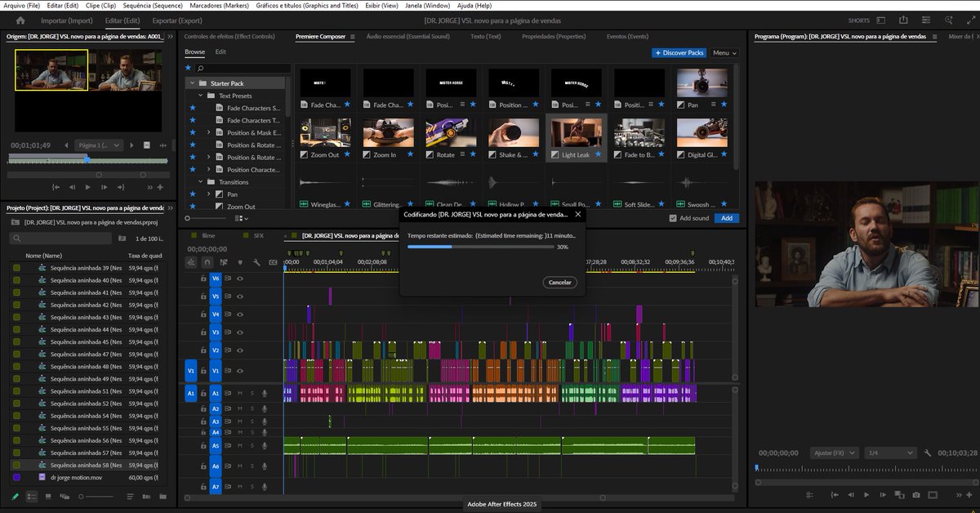The width and height of the screenshot is (980, 513).
Task: Open the Arquivo (File) menu
Action: point(21,5)
